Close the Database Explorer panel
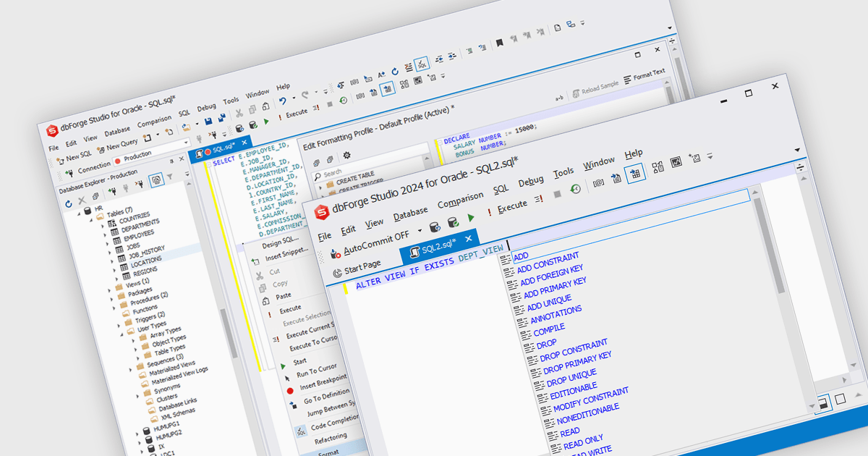The height and width of the screenshot is (456, 868). 182,159
